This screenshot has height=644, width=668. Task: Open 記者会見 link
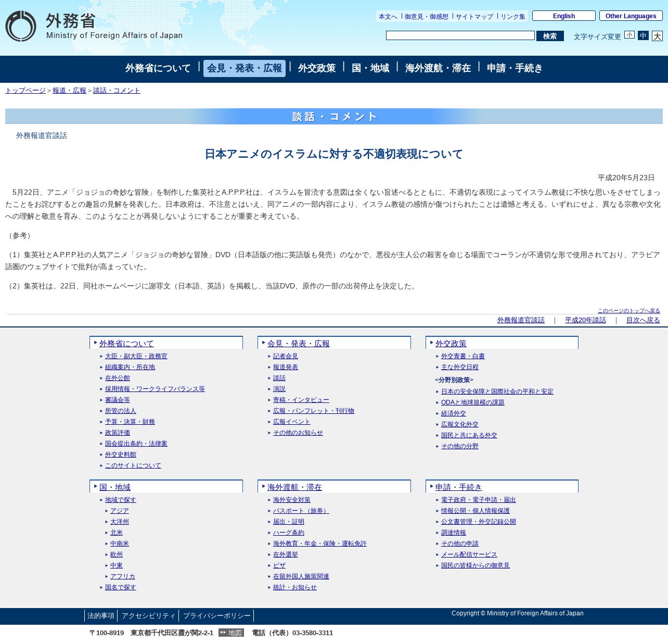coord(286,356)
